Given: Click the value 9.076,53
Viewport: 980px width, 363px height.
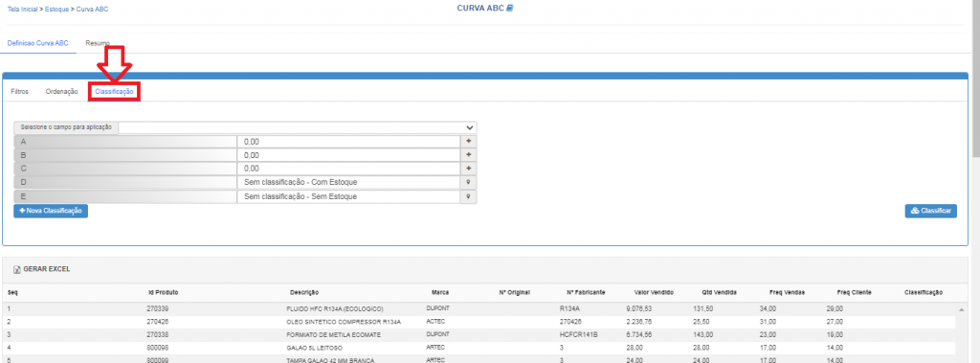Looking at the screenshot, I should pyautogui.click(x=638, y=309).
